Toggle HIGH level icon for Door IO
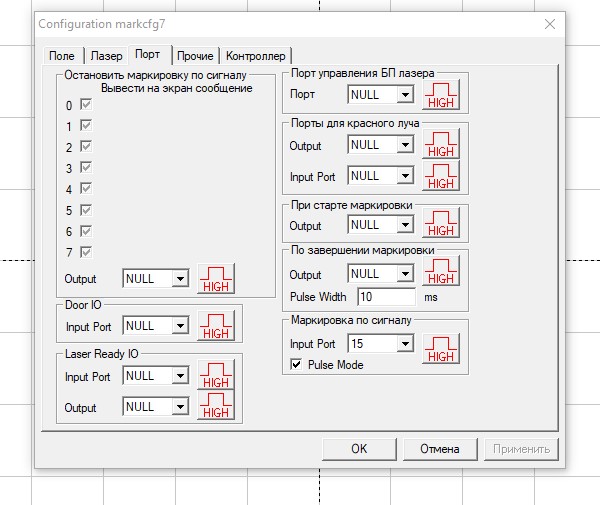The image size is (600, 505). click(216, 326)
